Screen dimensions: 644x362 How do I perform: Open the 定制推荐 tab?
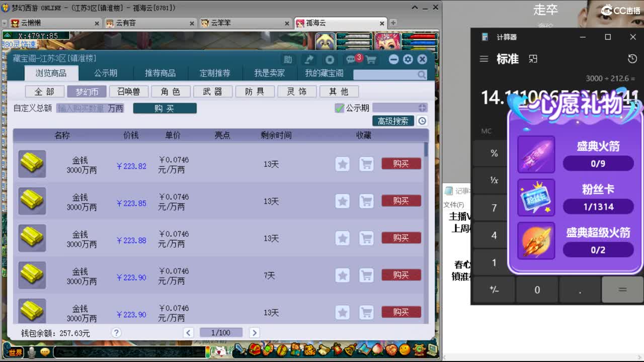pyautogui.click(x=215, y=73)
